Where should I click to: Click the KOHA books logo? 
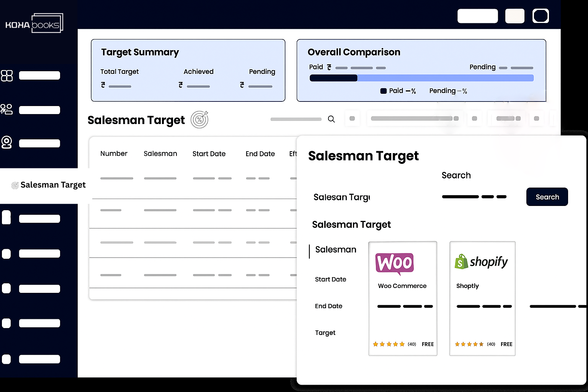[x=34, y=23]
